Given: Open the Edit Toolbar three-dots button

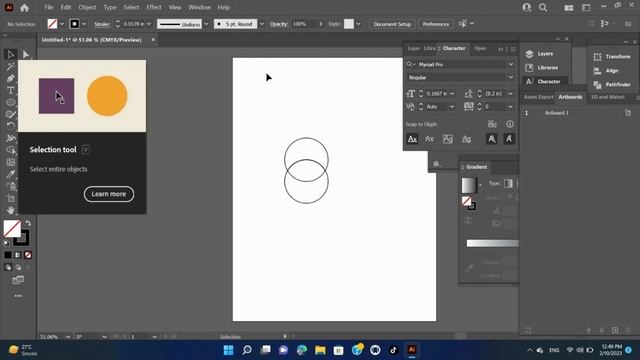Looking at the screenshot, I should (x=18, y=296).
